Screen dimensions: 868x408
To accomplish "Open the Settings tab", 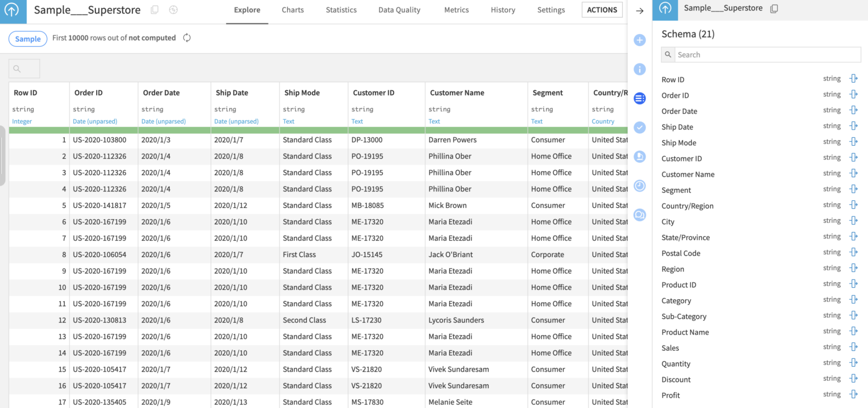I will pyautogui.click(x=551, y=10).
